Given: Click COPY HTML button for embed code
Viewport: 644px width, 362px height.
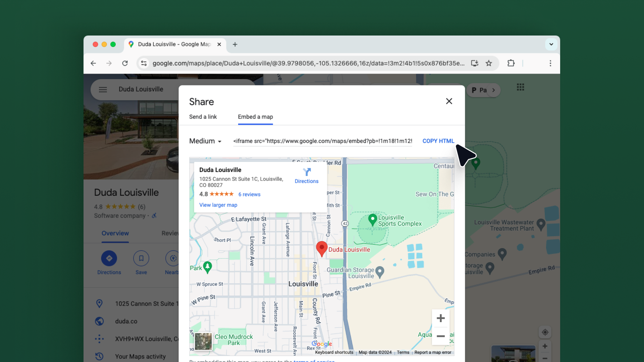Looking at the screenshot, I should click(438, 140).
